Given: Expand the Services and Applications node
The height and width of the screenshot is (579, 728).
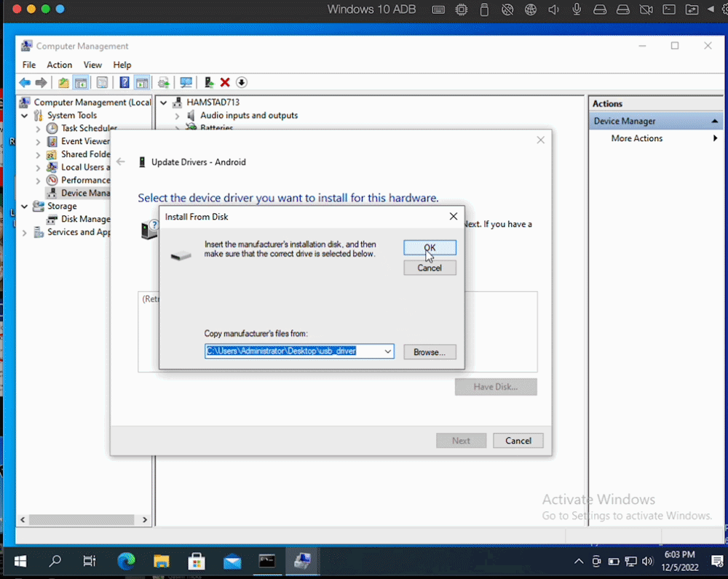Looking at the screenshot, I should click(x=25, y=233).
